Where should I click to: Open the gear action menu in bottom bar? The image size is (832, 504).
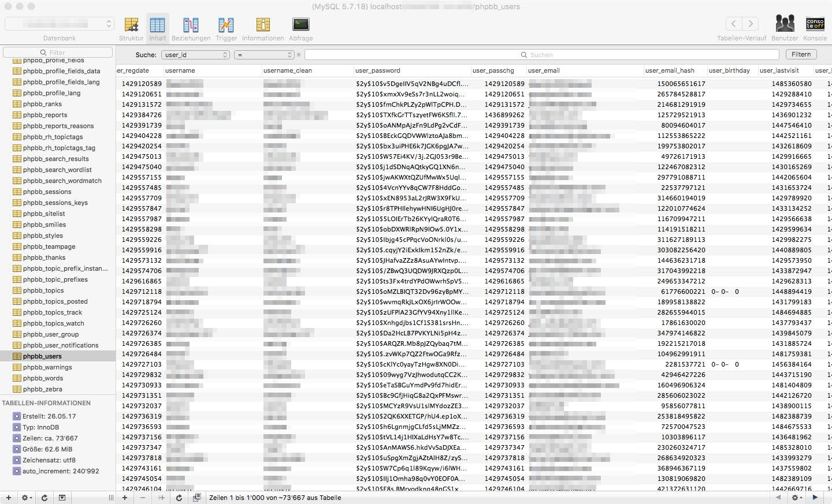(x=25, y=497)
